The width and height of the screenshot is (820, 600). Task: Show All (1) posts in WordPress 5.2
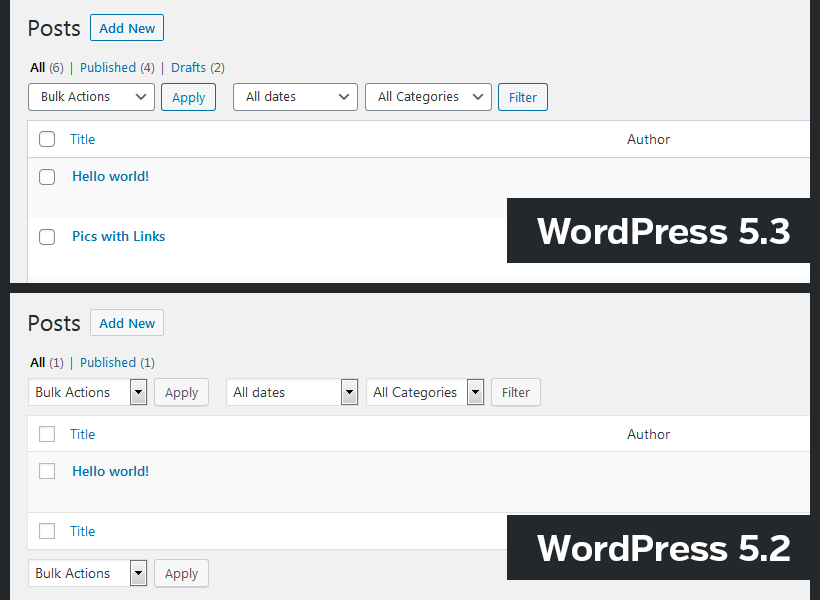pyautogui.click(x=47, y=363)
